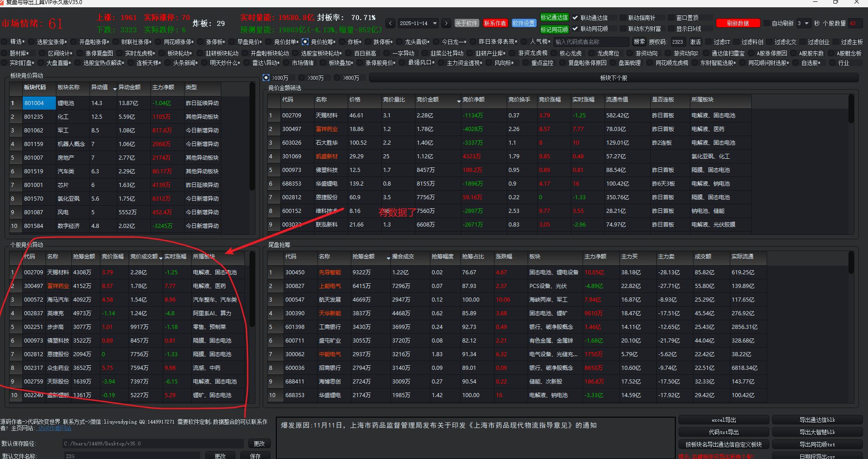Click the 激活 button
This screenshot has width=868, height=459.
[695, 42]
